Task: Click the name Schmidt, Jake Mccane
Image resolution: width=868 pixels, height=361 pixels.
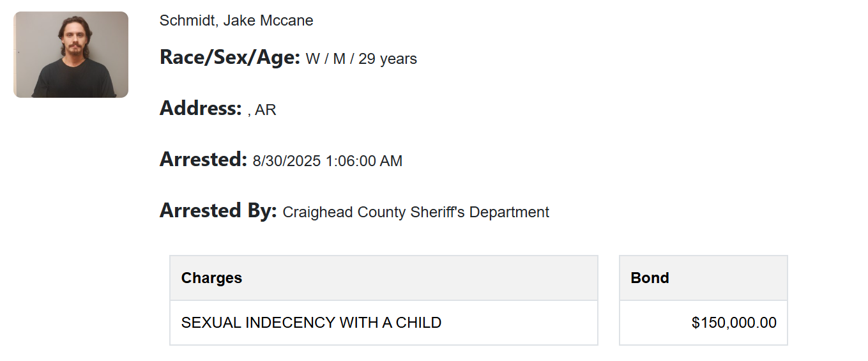Action: coord(236,20)
